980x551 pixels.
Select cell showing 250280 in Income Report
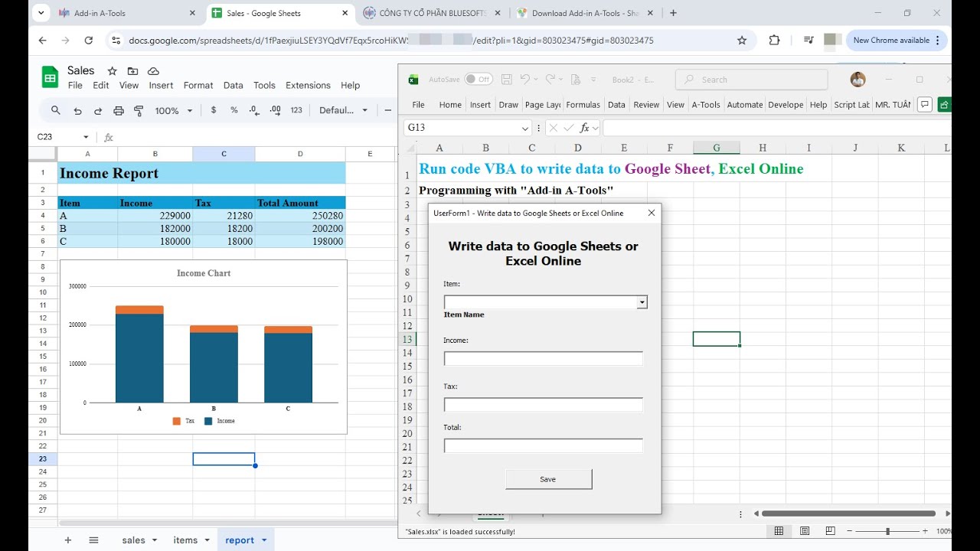[x=300, y=216]
